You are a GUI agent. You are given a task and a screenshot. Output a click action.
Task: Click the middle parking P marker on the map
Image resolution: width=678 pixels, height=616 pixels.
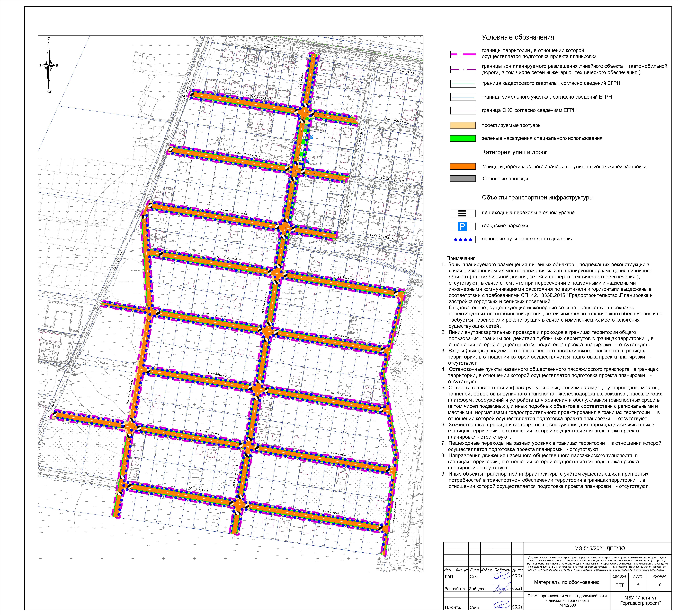(x=310, y=150)
